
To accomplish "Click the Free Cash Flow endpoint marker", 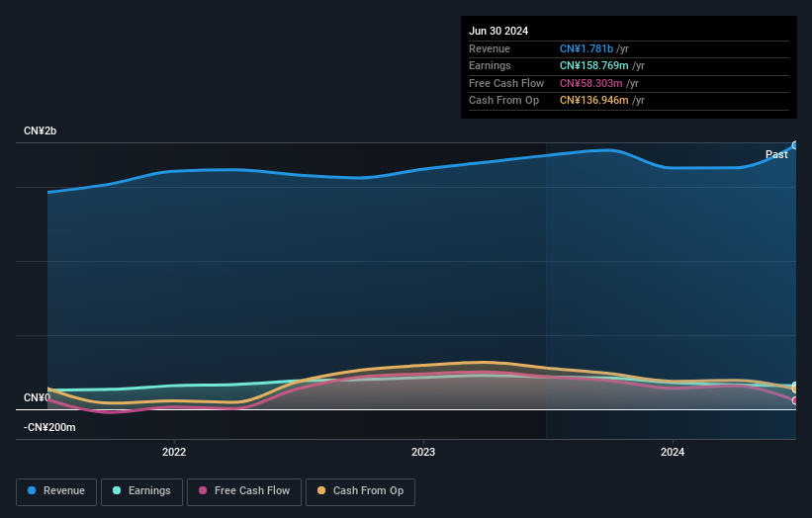I will pyautogui.click(x=795, y=400).
